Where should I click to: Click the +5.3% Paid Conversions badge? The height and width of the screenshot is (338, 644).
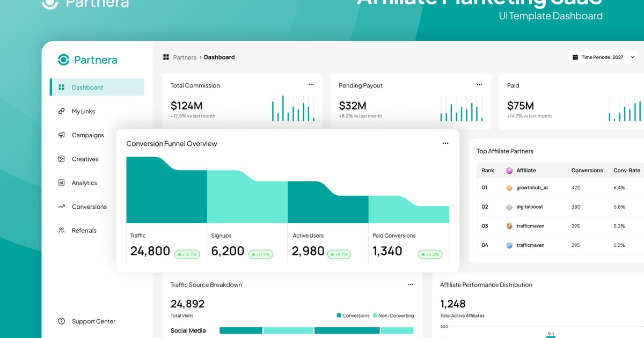[x=430, y=254]
